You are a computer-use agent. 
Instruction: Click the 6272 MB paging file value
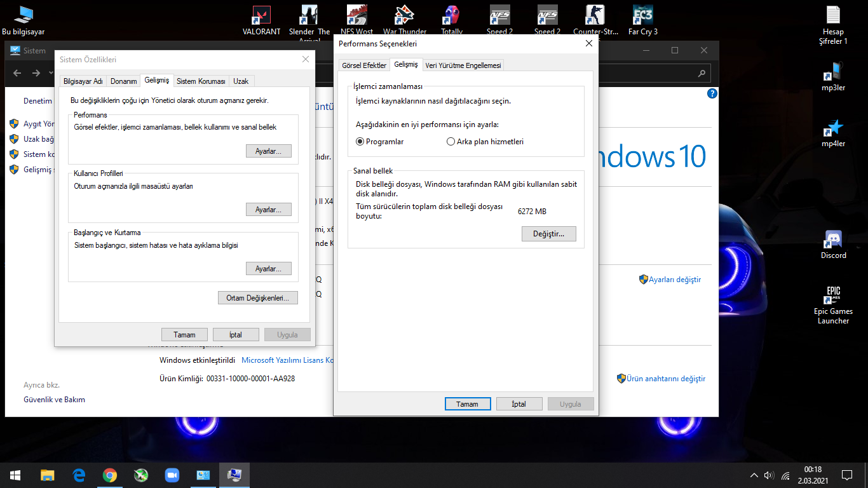point(532,212)
